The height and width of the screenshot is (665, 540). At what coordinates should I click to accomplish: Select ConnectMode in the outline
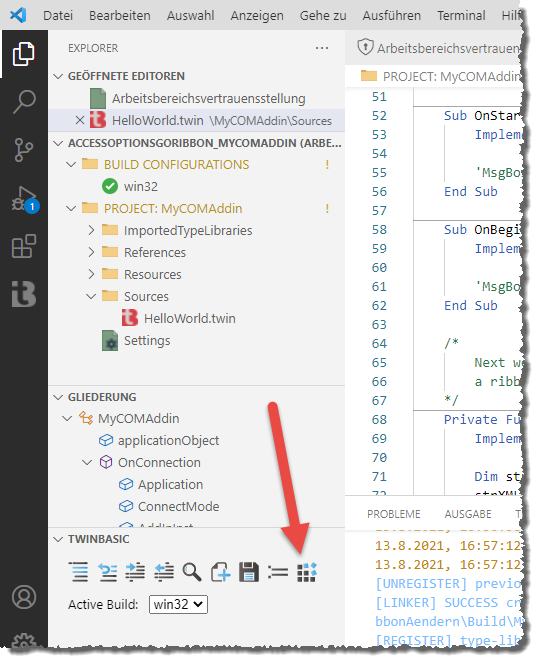[179, 506]
